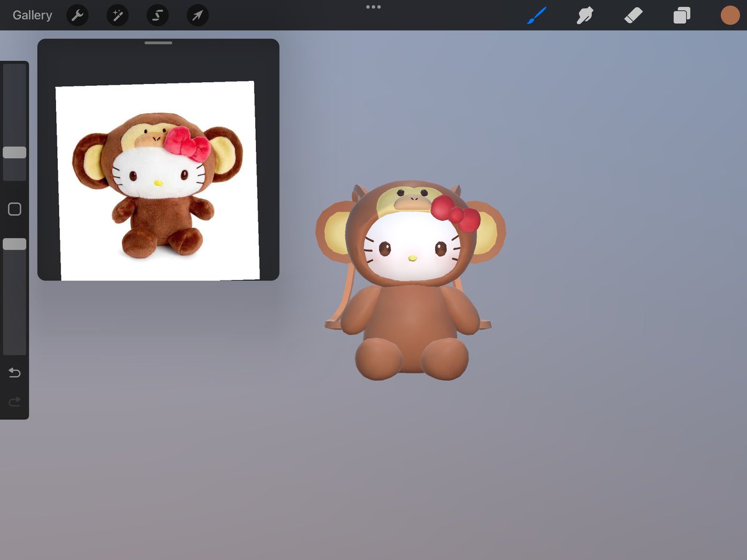This screenshot has width=747, height=560.
Task: Tap the plush reference image
Action: (157, 180)
